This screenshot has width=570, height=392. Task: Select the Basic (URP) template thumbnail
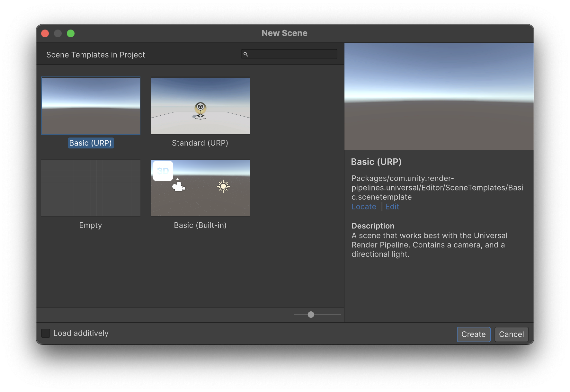click(x=91, y=106)
